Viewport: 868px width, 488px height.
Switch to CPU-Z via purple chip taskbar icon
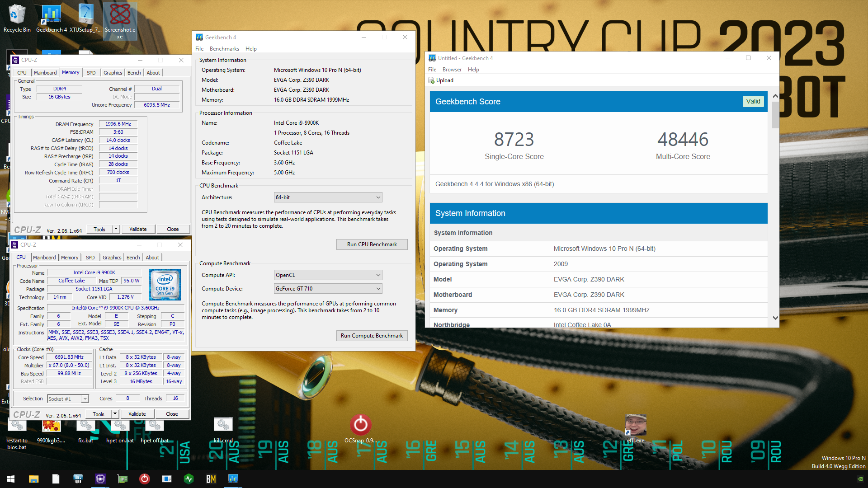[x=100, y=479]
